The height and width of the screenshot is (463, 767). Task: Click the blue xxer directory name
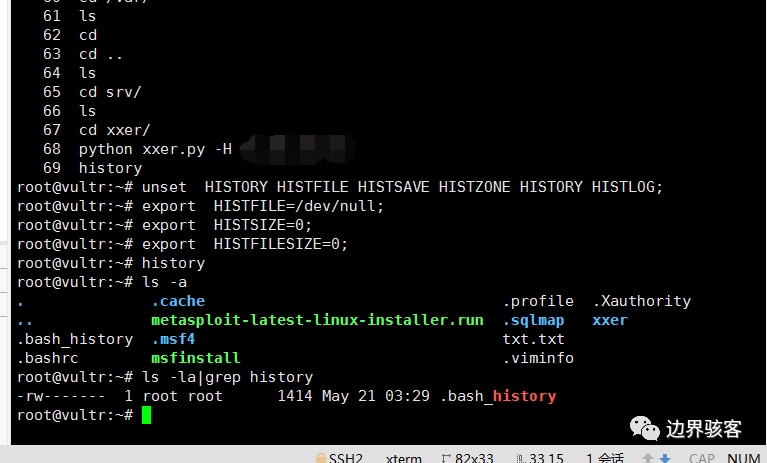click(x=609, y=320)
